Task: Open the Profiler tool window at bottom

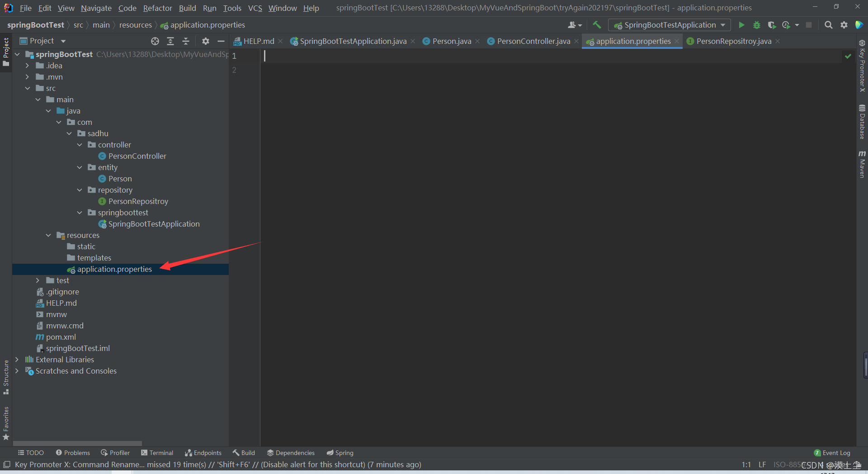Action: [115, 453]
